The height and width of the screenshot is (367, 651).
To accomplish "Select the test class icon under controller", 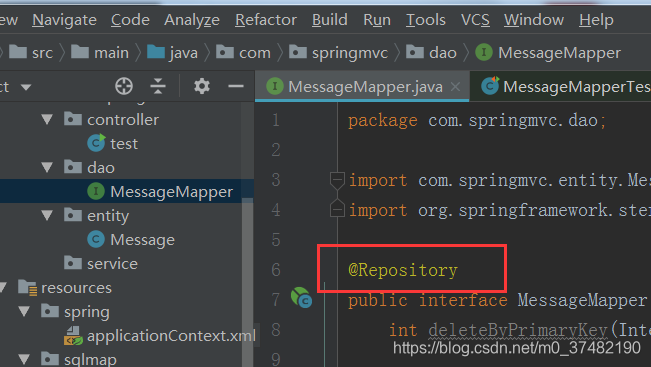I will (x=96, y=143).
